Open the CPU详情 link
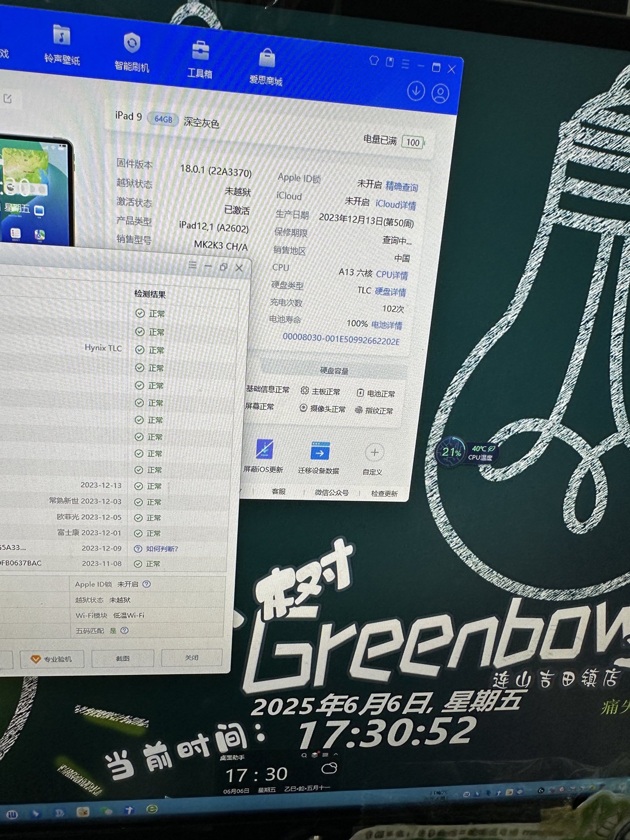The width and height of the screenshot is (630, 840). [x=392, y=275]
